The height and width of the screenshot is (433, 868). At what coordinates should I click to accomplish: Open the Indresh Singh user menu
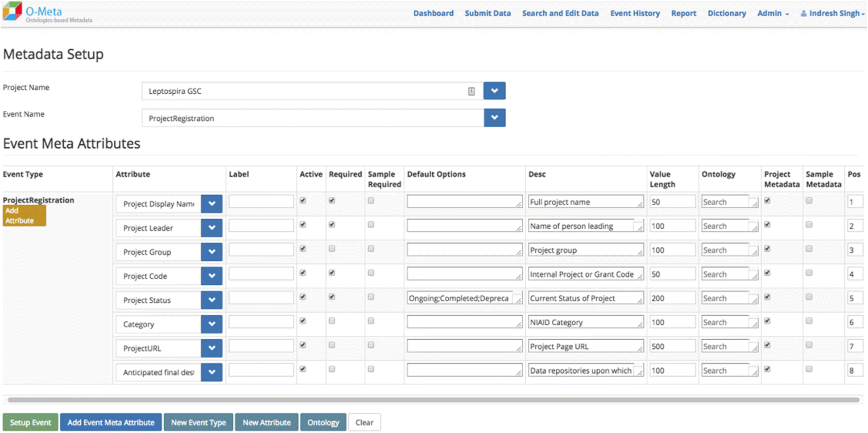tap(832, 13)
